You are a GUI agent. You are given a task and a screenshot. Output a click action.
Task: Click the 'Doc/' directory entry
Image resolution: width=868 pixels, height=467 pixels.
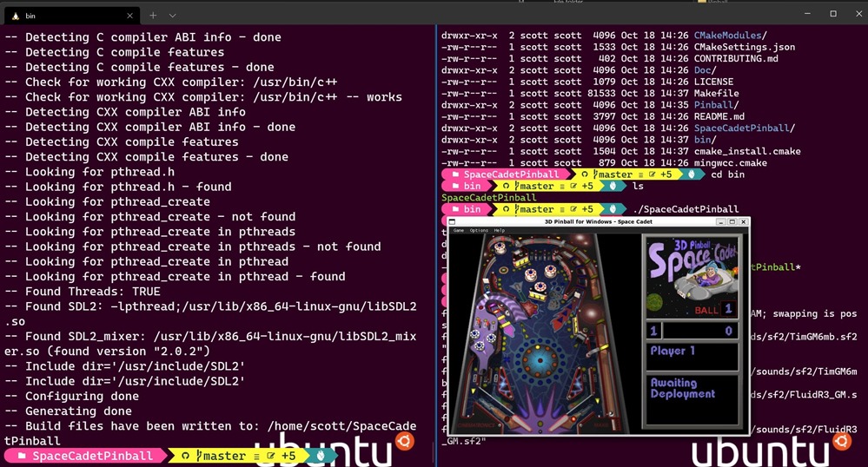click(705, 70)
